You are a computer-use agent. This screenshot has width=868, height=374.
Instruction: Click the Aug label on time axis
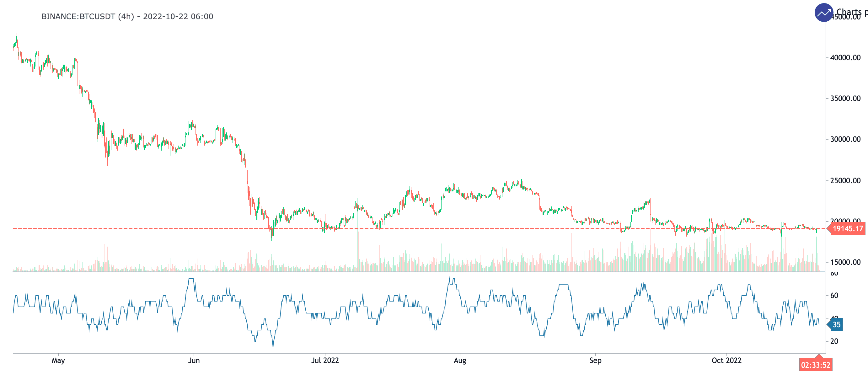[x=460, y=361]
